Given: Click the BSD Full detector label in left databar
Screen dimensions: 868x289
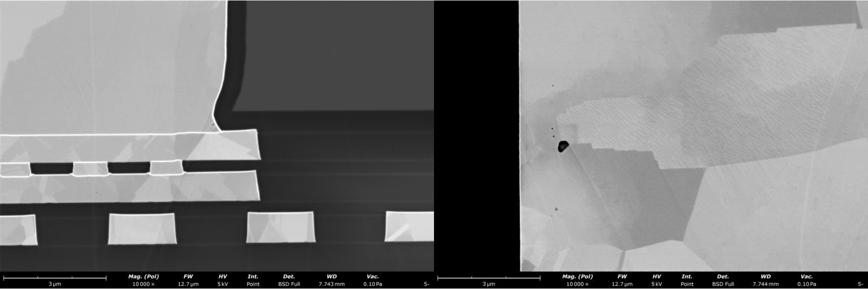Looking at the screenshot, I should (289, 284).
